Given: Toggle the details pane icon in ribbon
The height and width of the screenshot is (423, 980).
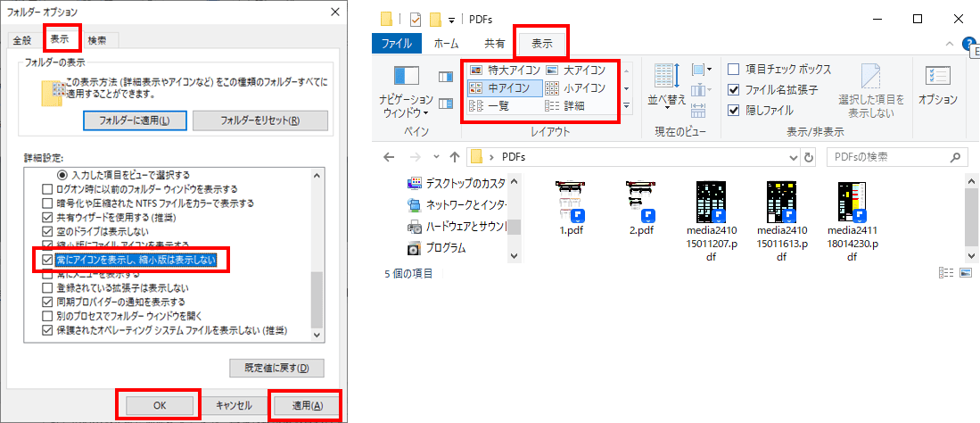Looking at the screenshot, I should 446,103.
